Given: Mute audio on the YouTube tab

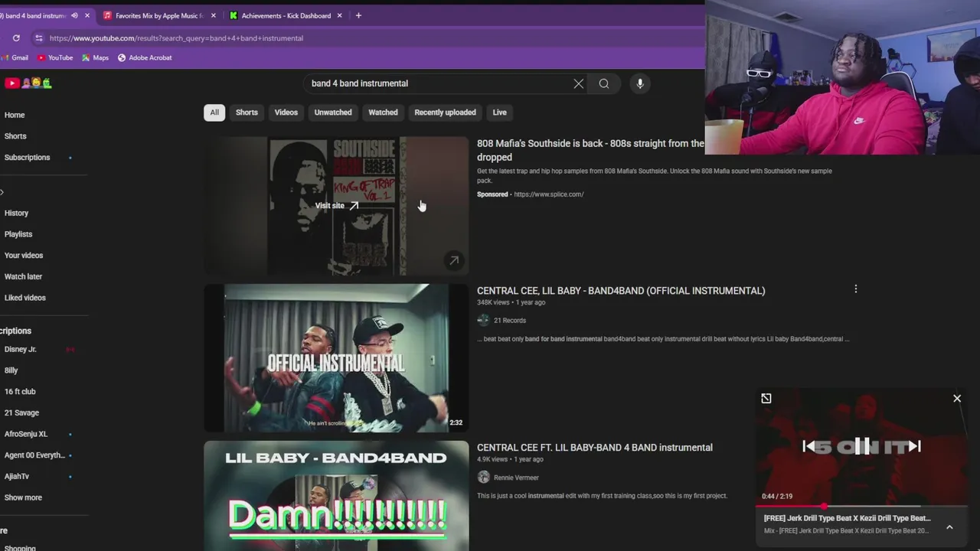Looking at the screenshot, I should coord(74,15).
